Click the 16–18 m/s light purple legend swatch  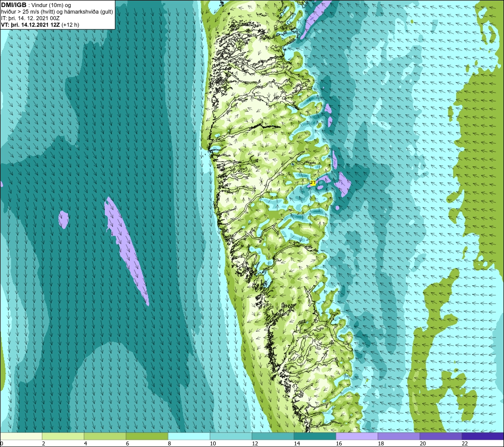(357, 436)
